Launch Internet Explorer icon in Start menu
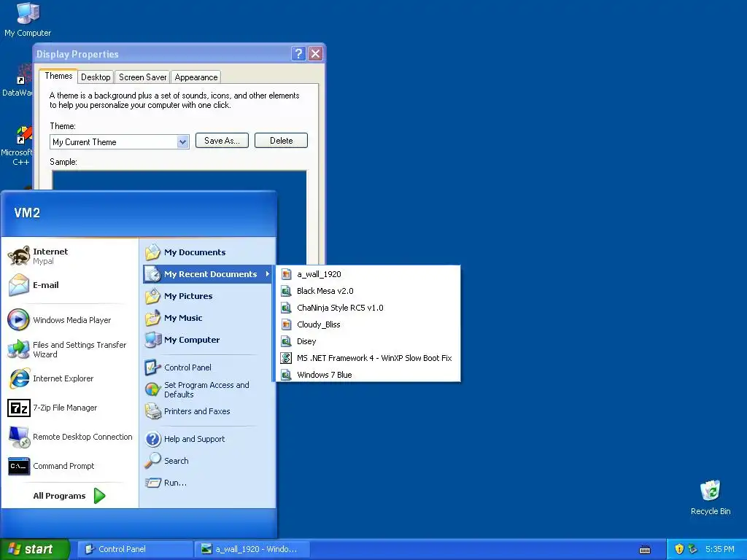The width and height of the screenshot is (747, 560). [x=19, y=378]
